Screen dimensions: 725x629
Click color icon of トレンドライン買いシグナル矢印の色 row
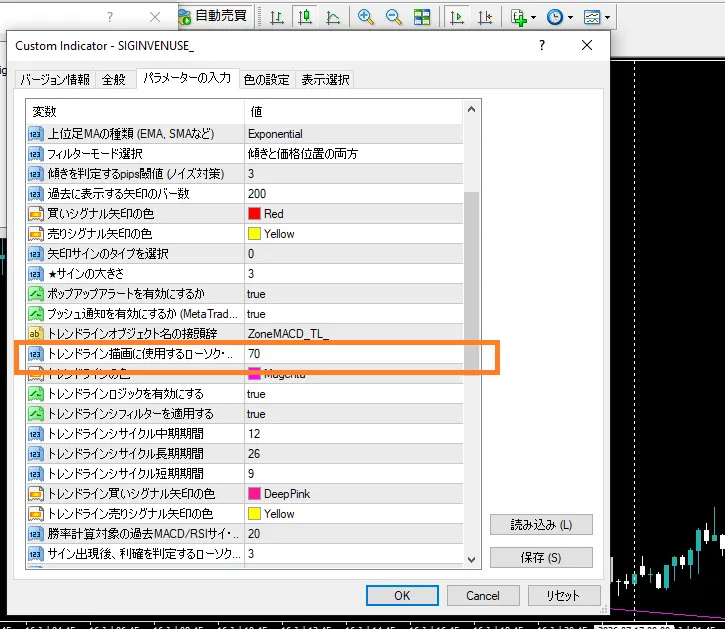coord(36,494)
